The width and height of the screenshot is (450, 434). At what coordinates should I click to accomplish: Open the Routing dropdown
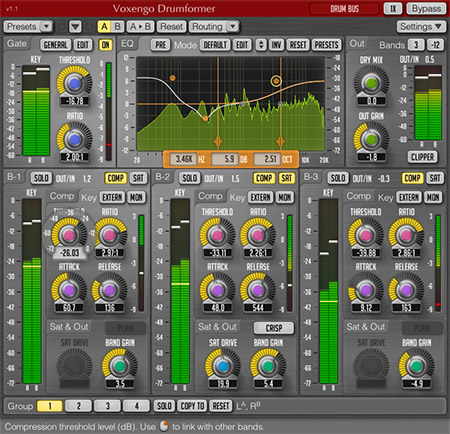pyautogui.click(x=214, y=26)
